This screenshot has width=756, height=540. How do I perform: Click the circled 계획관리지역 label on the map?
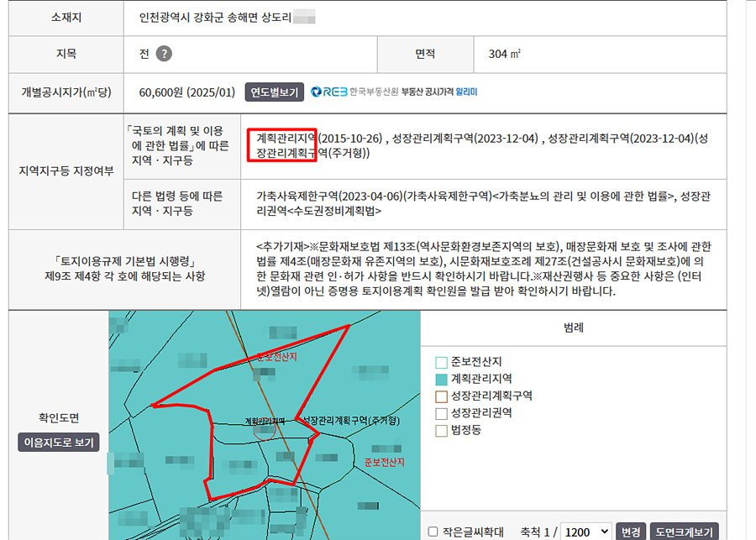pos(265,421)
